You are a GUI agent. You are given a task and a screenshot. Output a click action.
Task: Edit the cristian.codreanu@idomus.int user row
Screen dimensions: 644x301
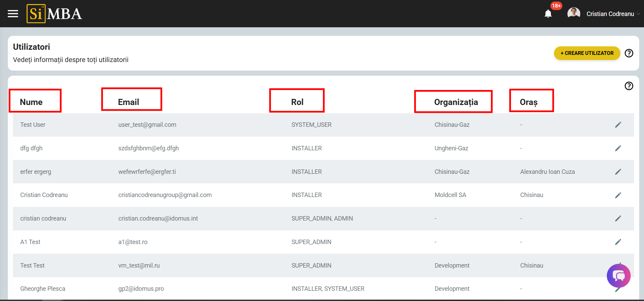coord(618,219)
